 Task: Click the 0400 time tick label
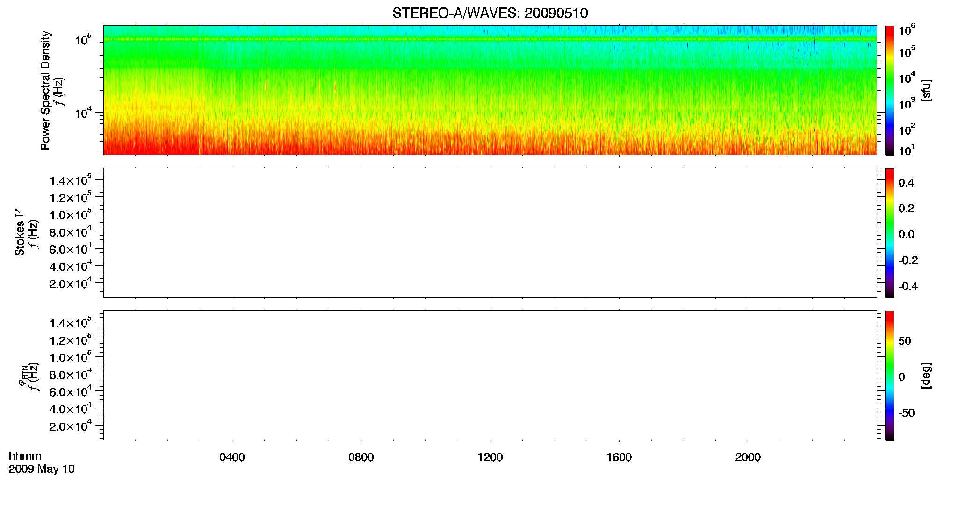232,457
